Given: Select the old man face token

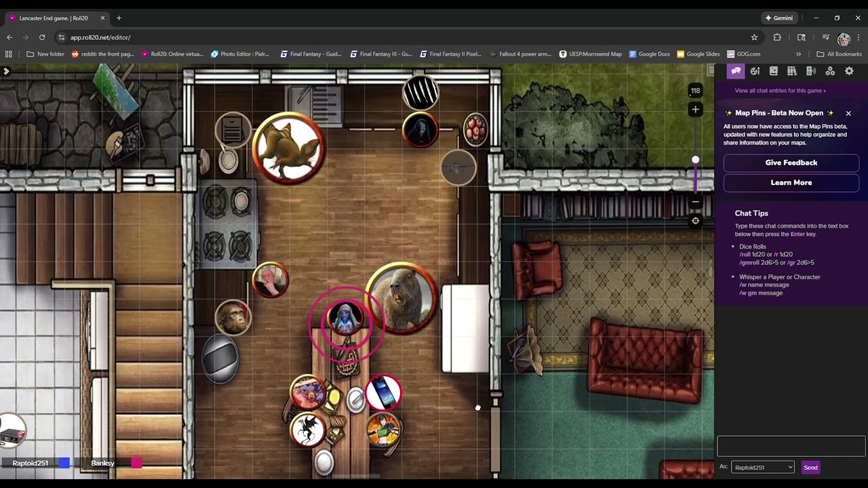Looking at the screenshot, I should pyautogui.click(x=271, y=281).
